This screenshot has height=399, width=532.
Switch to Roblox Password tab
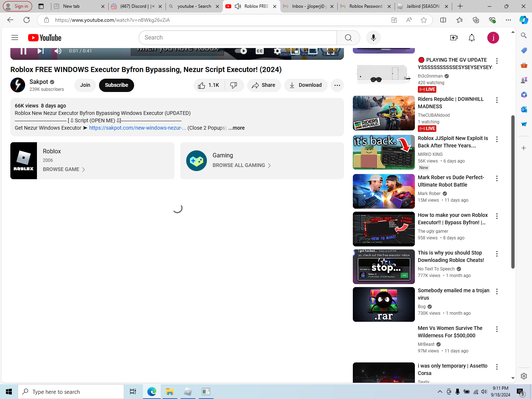point(366,6)
